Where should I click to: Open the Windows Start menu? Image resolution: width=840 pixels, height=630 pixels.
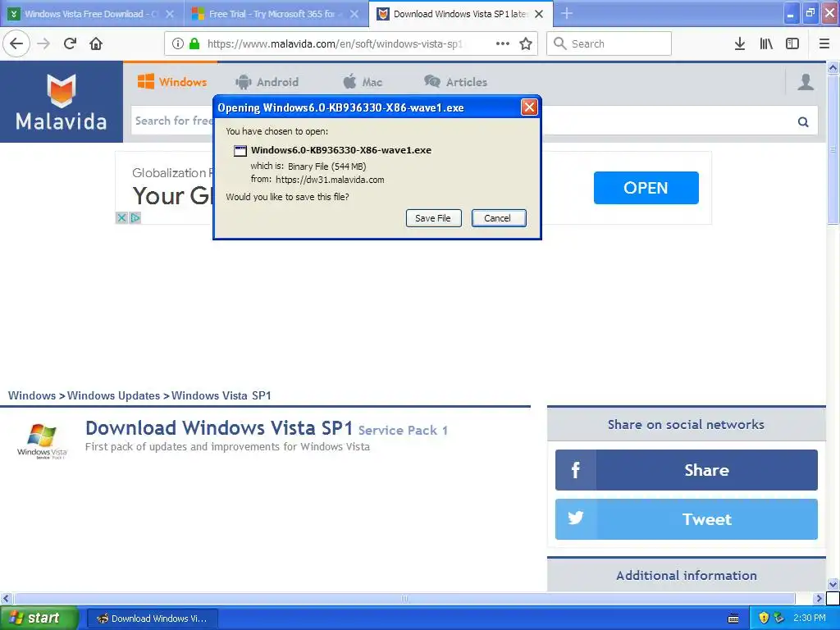39,618
